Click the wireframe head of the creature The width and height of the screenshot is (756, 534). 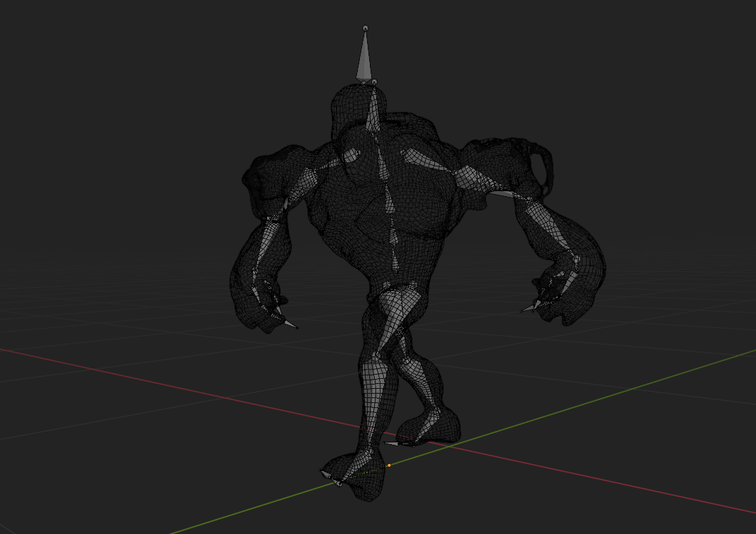pos(351,106)
